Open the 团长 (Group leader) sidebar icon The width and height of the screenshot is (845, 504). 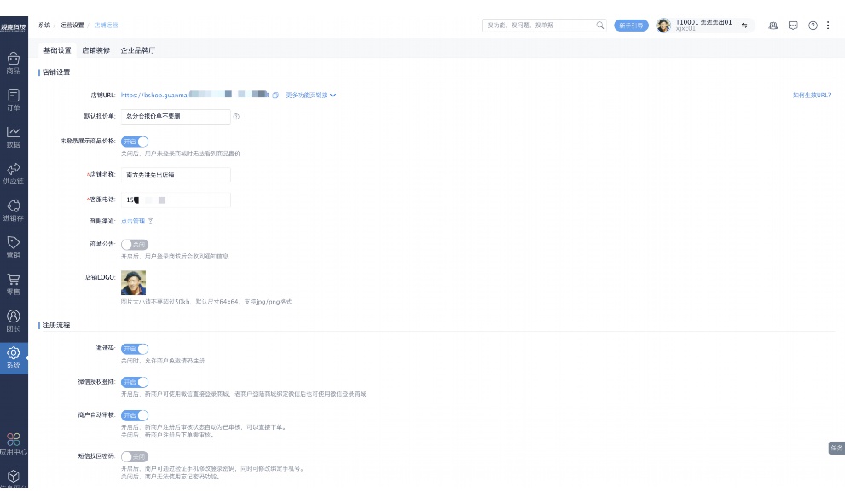pos(14,316)
